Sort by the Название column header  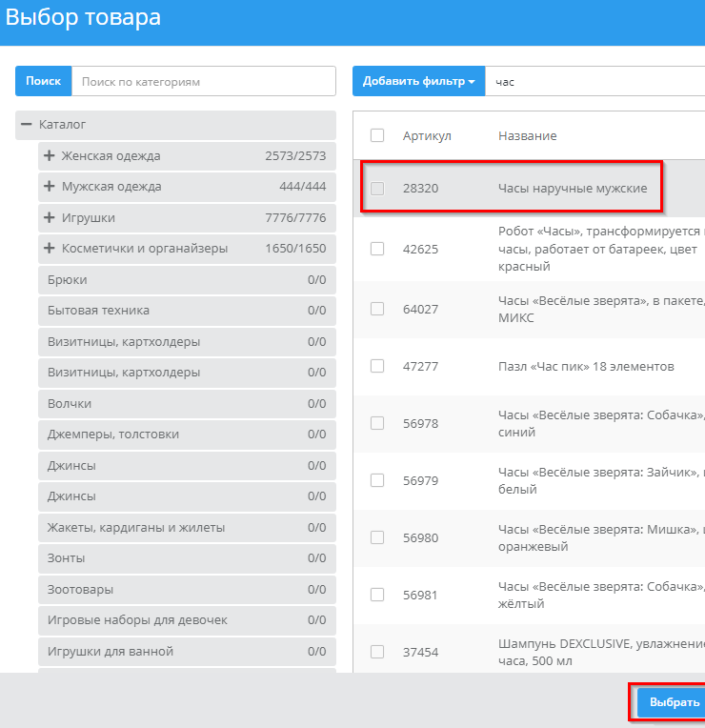527,136
